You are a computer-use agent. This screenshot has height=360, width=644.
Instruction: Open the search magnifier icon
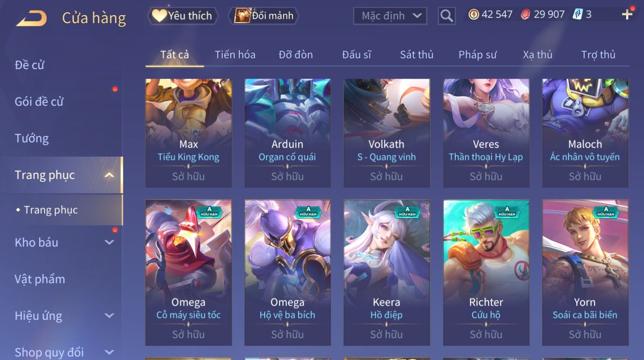click(x=447, y=16)
